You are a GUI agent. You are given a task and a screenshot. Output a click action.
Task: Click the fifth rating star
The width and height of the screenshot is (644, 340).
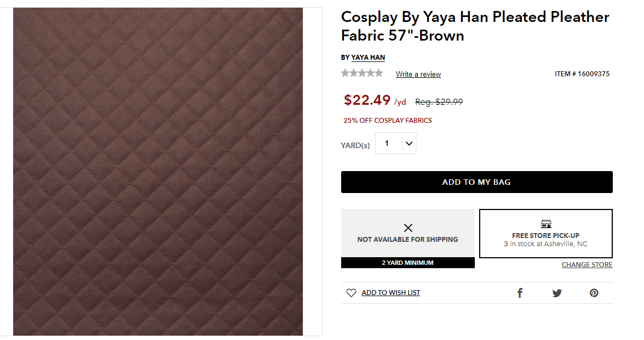point(378,73)
